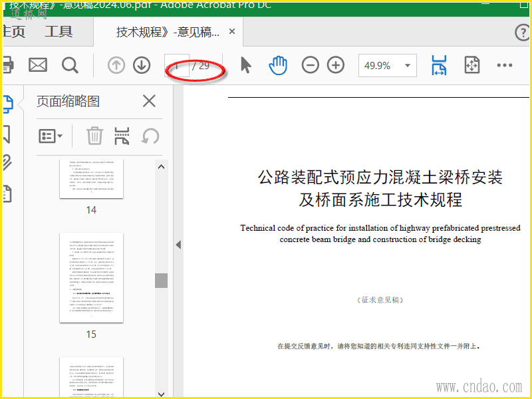
Task: Click the insert page break icon in thumbnails panel
Action: click(x=122, y=136)
